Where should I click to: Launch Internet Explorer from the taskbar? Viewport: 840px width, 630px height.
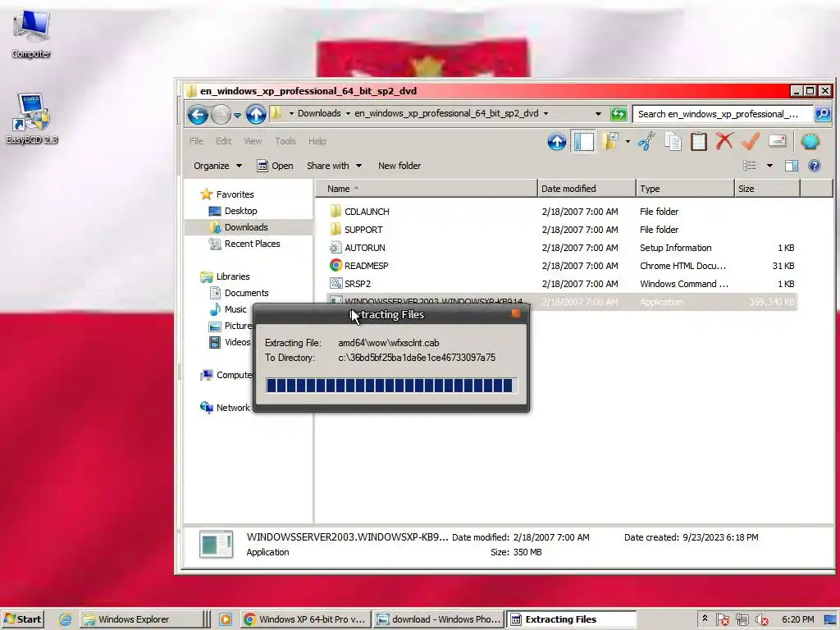point(65,619)
